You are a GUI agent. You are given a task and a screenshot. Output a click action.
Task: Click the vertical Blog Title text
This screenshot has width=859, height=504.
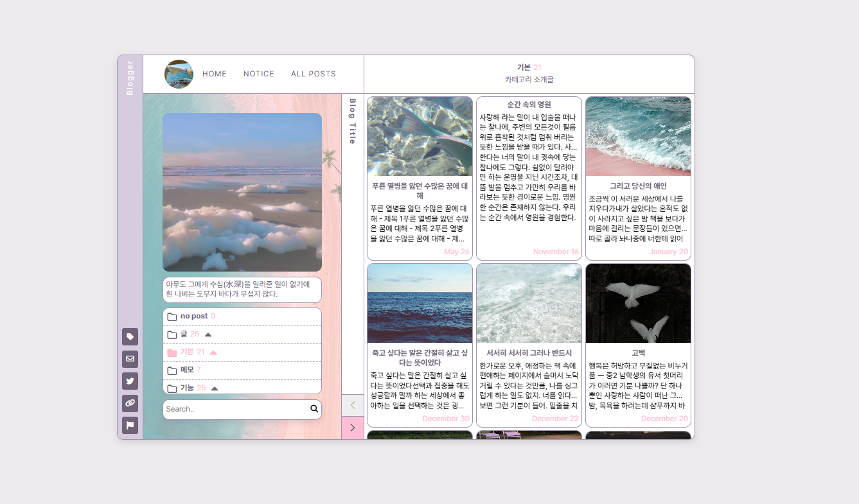pos(352,121)
